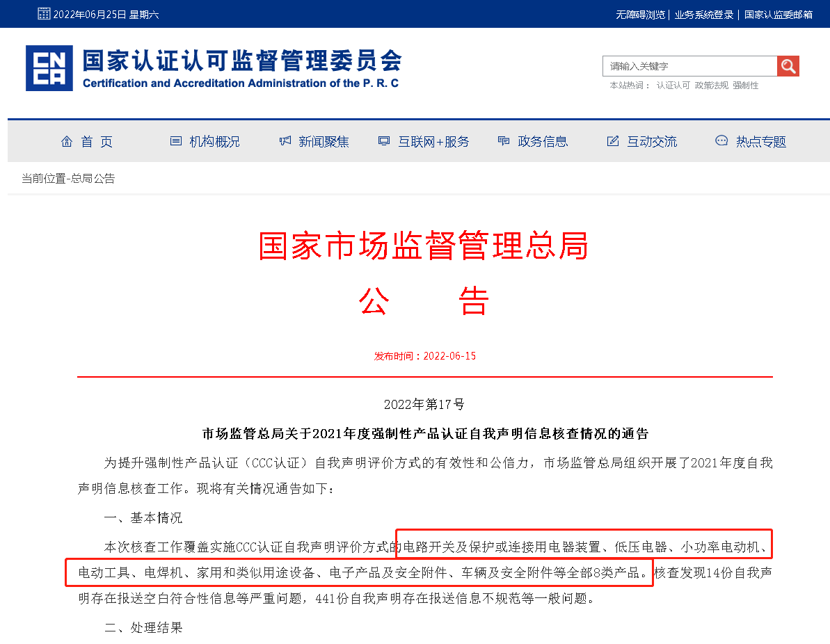Click the smiley icon beside 热点专题
Screen dimensions: 830x644
721,140
